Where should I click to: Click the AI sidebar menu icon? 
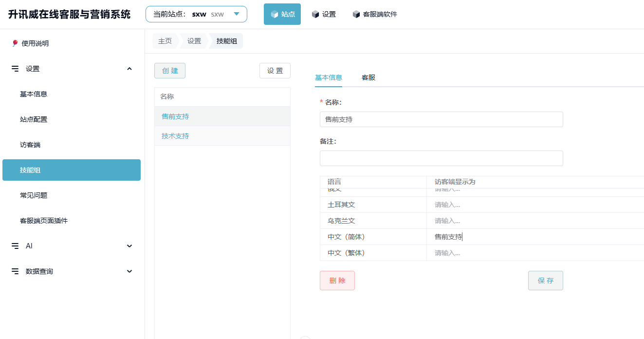tap(15, 246)
